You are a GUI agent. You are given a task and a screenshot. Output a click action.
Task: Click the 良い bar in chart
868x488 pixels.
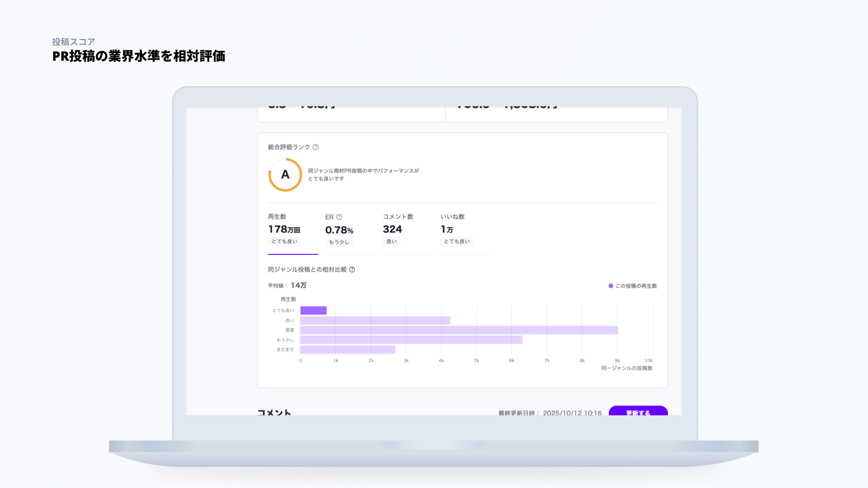(375, 320)
